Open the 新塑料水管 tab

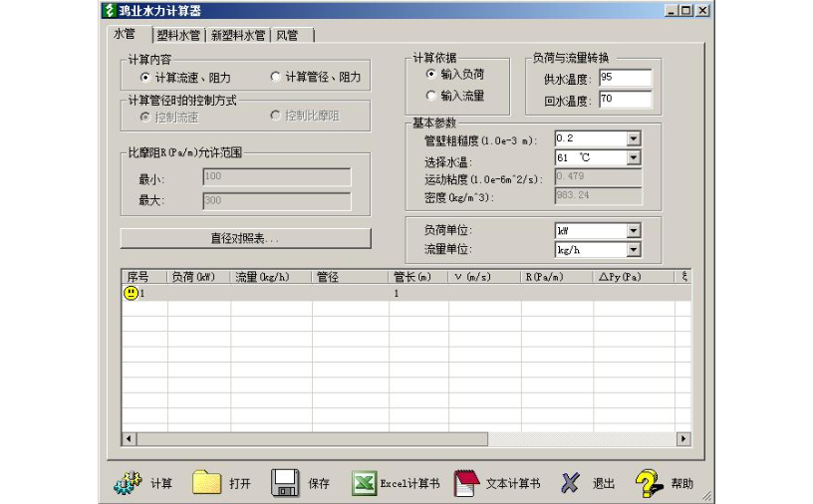tap(238, 35)
